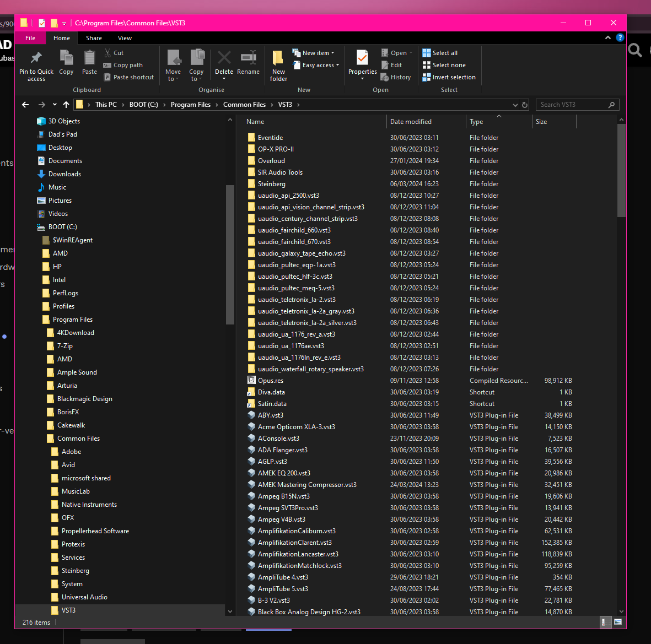Click the Paste ribbon icon
Image resolution: width=651 pixels, height=644 pixels.
(x=89, y=58)
